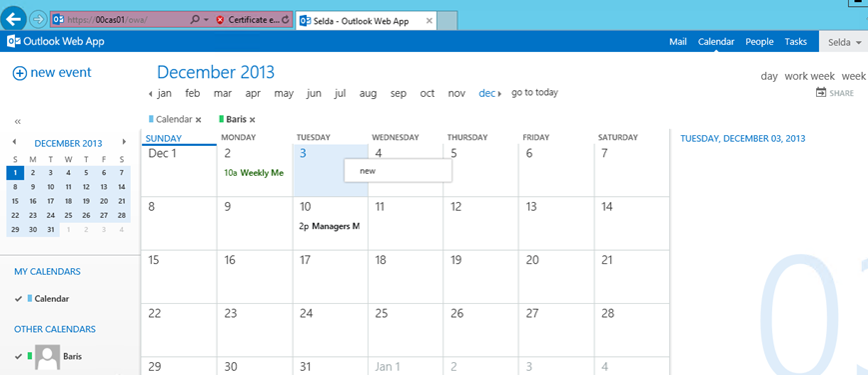Click the new event plus icon

(19, 73)
